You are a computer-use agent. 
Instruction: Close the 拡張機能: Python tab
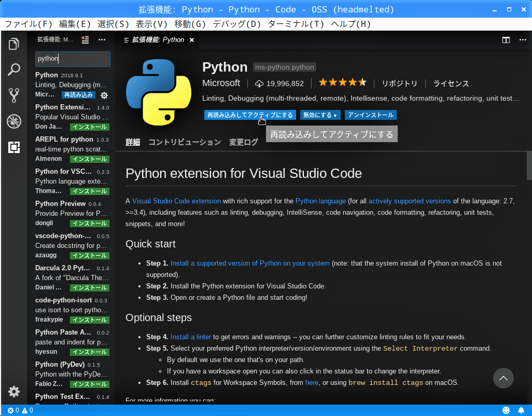pos(192,40)
